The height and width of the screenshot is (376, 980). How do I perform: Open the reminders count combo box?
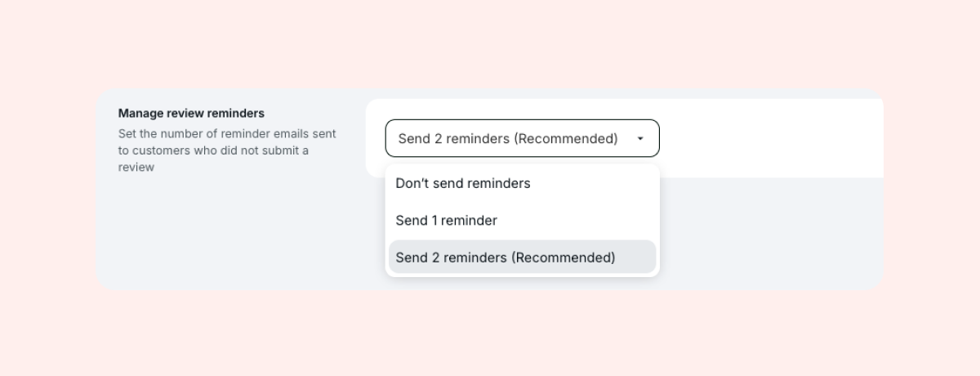522,139
